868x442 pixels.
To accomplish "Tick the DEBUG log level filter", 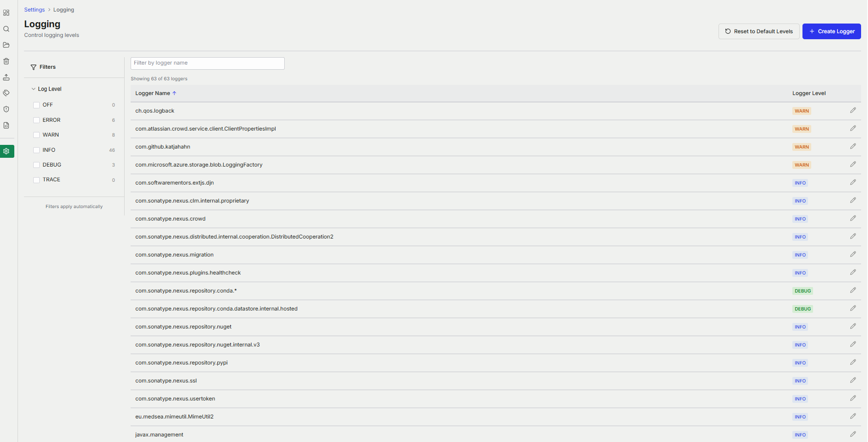I will tap(36, 165).
